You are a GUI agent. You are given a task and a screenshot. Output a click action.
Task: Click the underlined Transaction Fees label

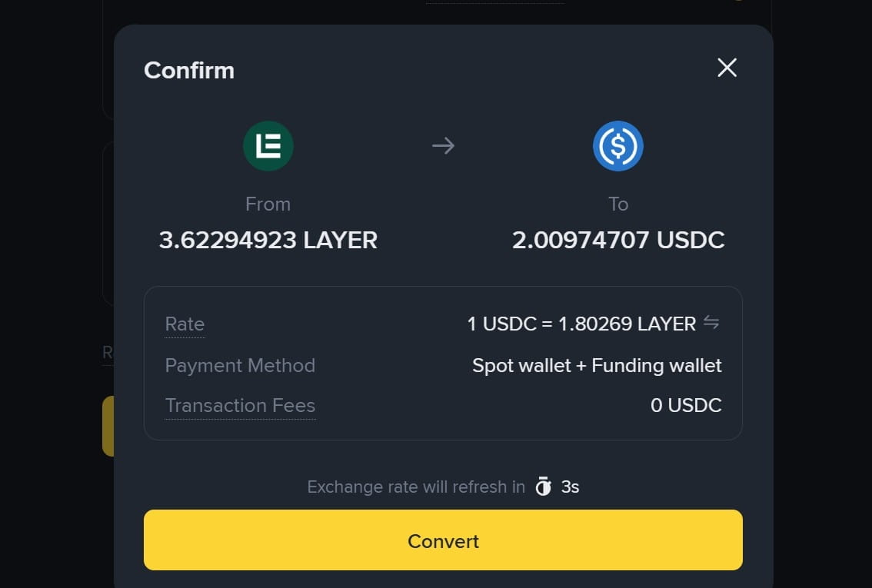tap(240, 406)
